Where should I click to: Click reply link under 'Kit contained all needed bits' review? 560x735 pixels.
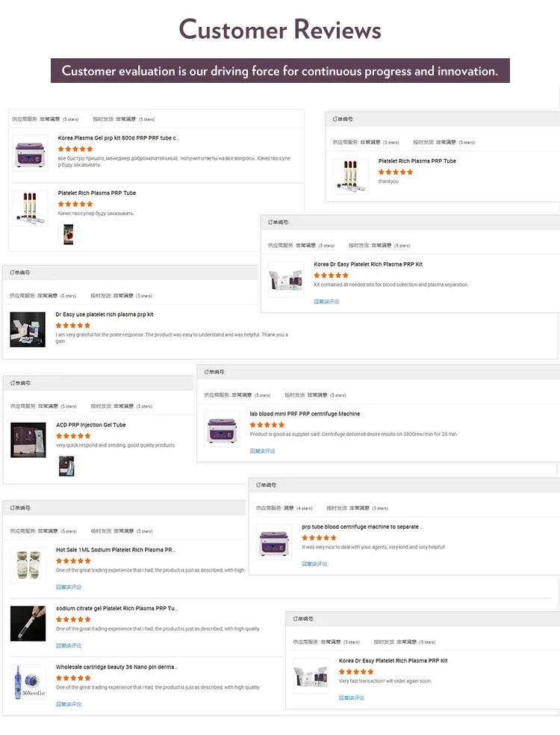(326, 302)
